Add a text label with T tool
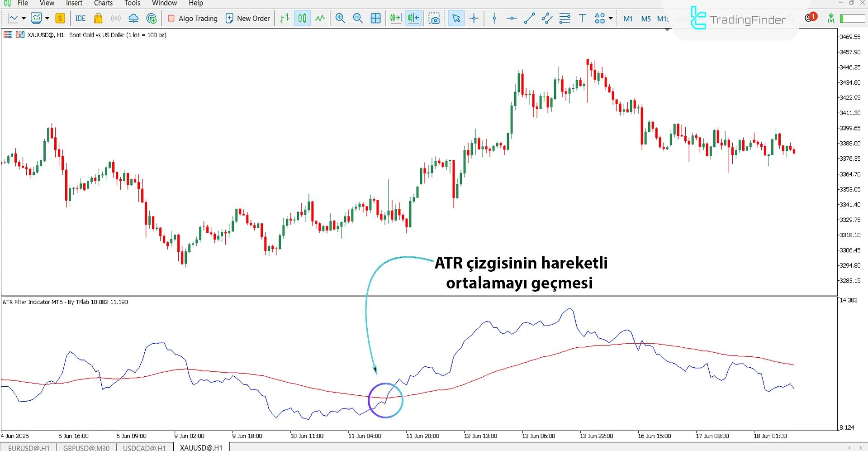The image size is (868, 451). click(x=583, y=19)
